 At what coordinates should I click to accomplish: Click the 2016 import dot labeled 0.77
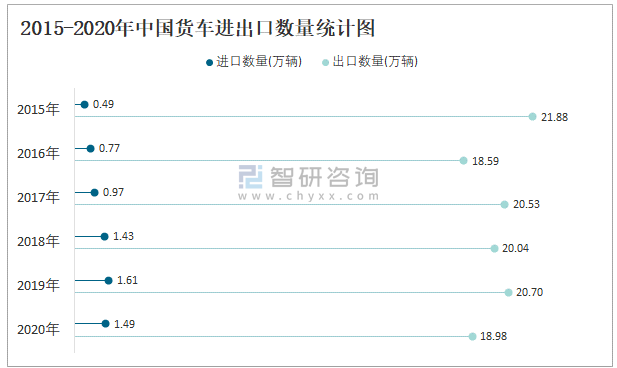coord(91,148)
